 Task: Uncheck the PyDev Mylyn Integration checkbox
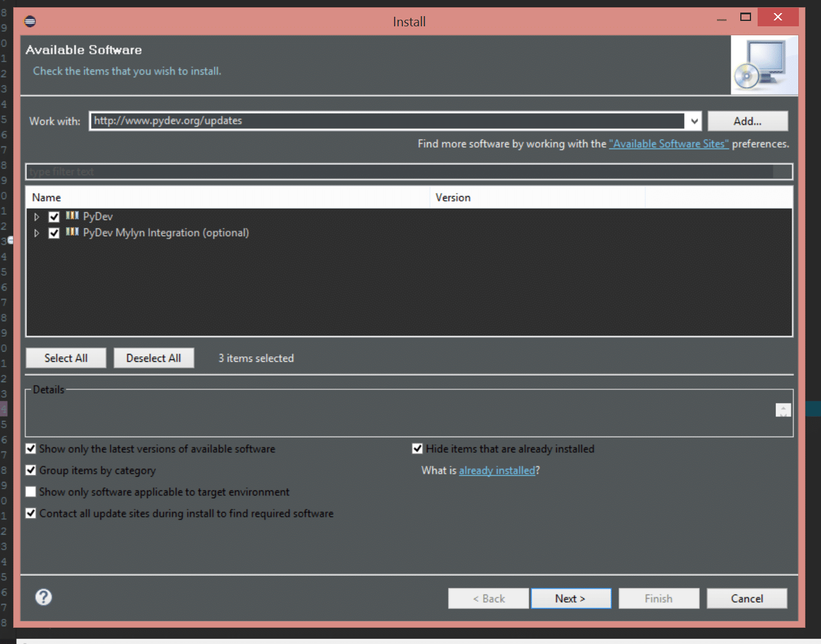point(54,233)
